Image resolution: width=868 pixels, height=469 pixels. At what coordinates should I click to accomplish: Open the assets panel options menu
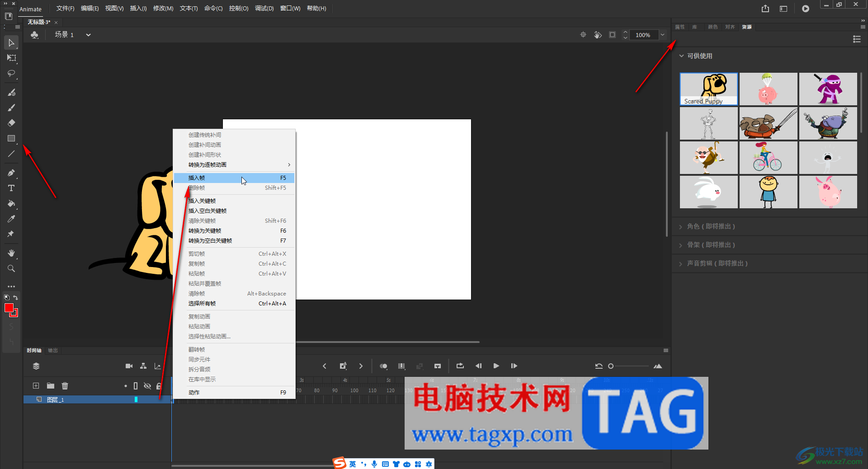[863, 27]
